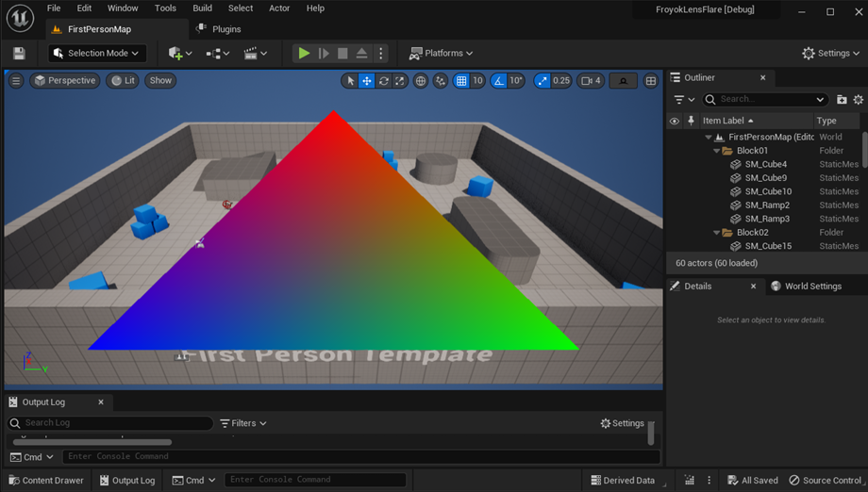The width and height of the screenshot is (868, 492).
Task: Select SM_Ramp2 in the Outliner
Action: (765, 205)
